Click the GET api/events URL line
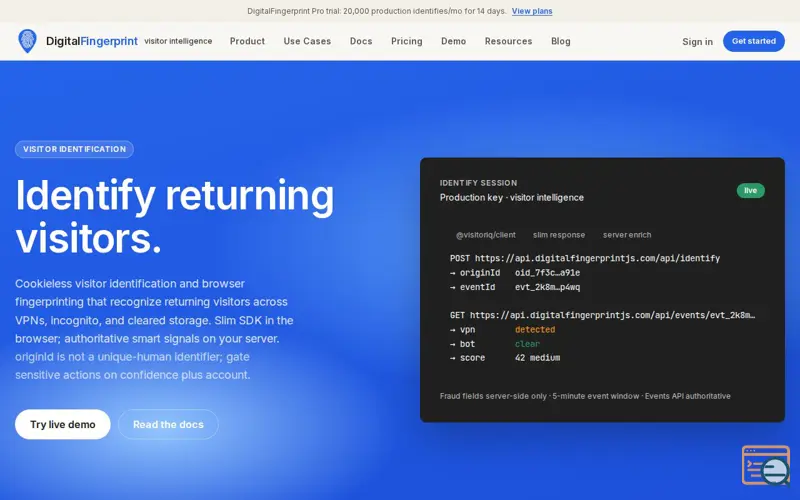Image resolution: width=800 pixels, height=500 pixels. tap(603, 315)
